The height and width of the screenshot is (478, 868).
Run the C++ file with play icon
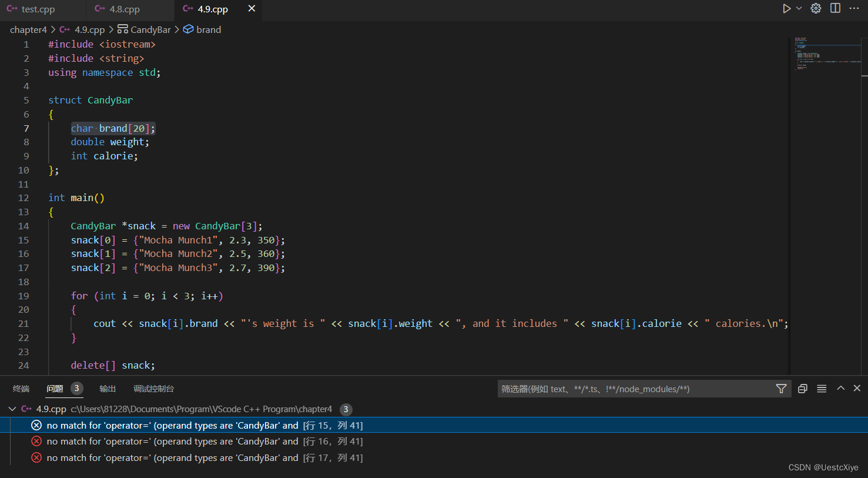pos(786,9)
